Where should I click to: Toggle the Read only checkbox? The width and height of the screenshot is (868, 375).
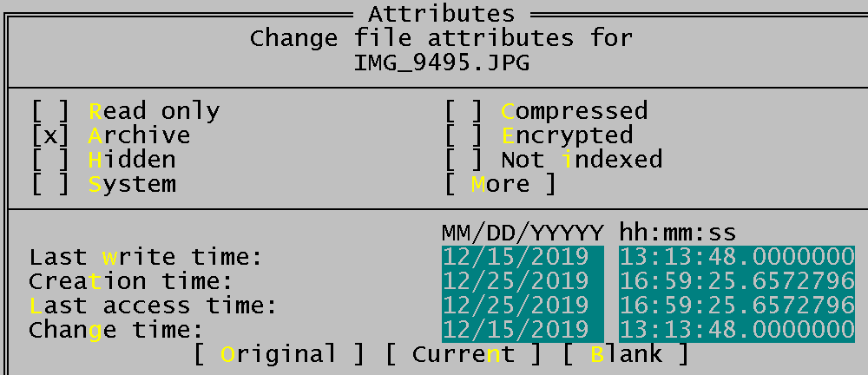pos(50,112)
